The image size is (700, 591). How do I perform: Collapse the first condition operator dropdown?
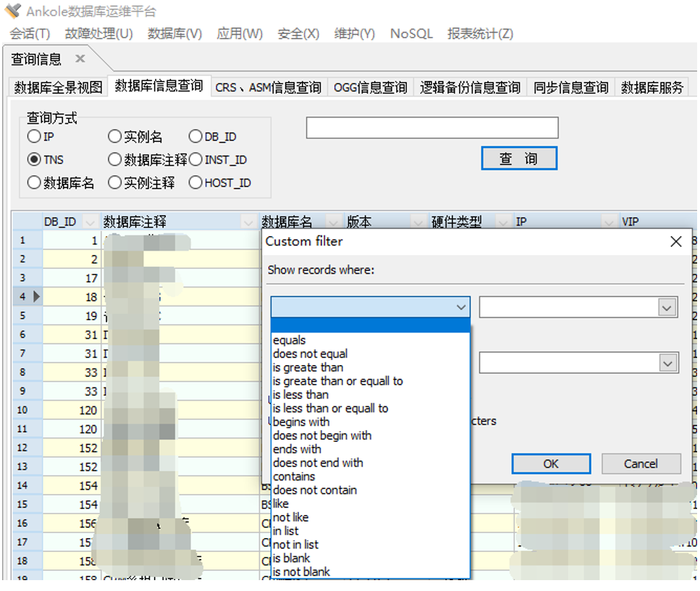461,308
